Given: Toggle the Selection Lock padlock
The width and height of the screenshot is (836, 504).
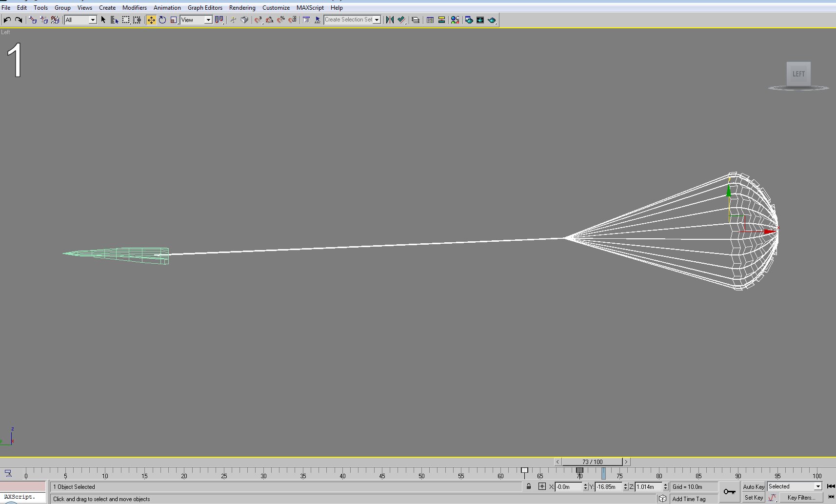Looking at the screenshot, I should click(x=529, y=486).
